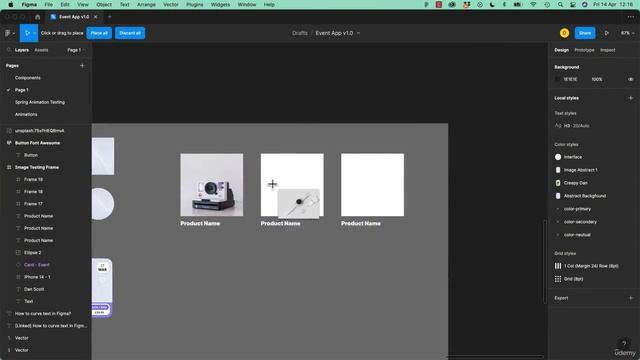Open Wi-Fi status in menu bar

(533, 4)
